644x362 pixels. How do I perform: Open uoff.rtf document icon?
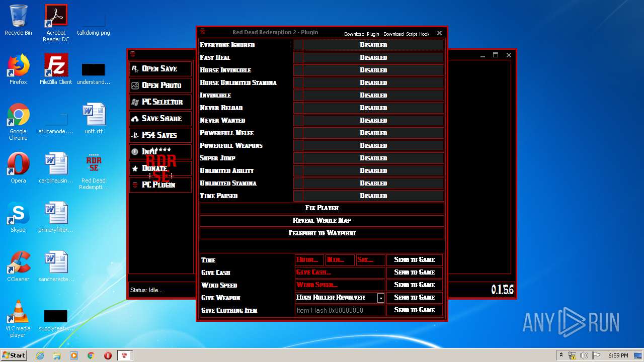pyautogui.click(x=94, y=119)
